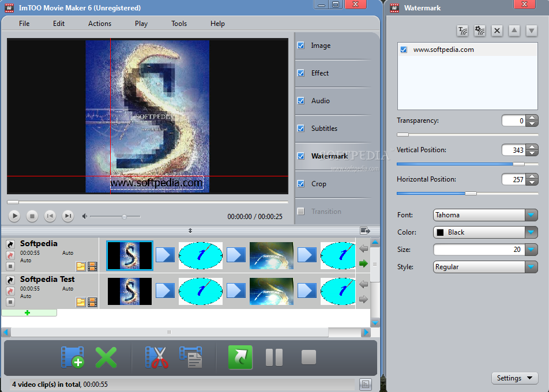Click left arrow in Softpedia Test row
The width and height of the screenshot is (549, 392).
[x=364, y=284]
